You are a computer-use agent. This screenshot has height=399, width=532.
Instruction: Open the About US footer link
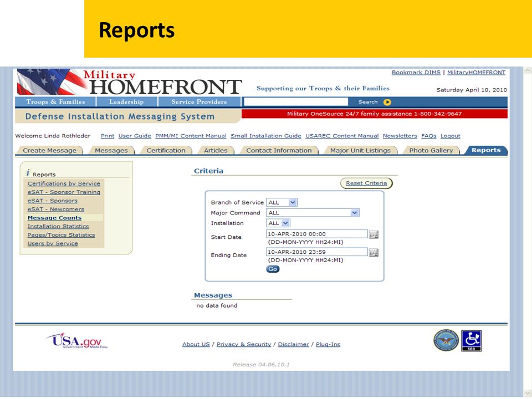tap(196, 344)
